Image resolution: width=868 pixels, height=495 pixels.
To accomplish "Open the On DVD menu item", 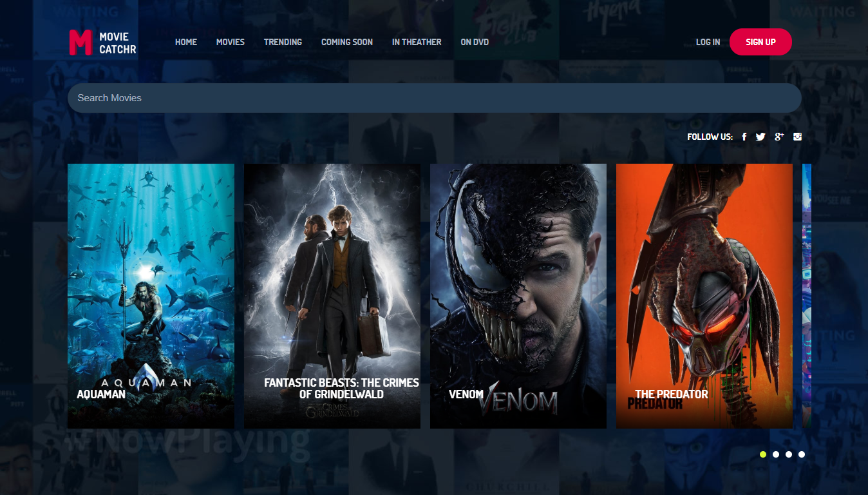I will pos(475,42).
